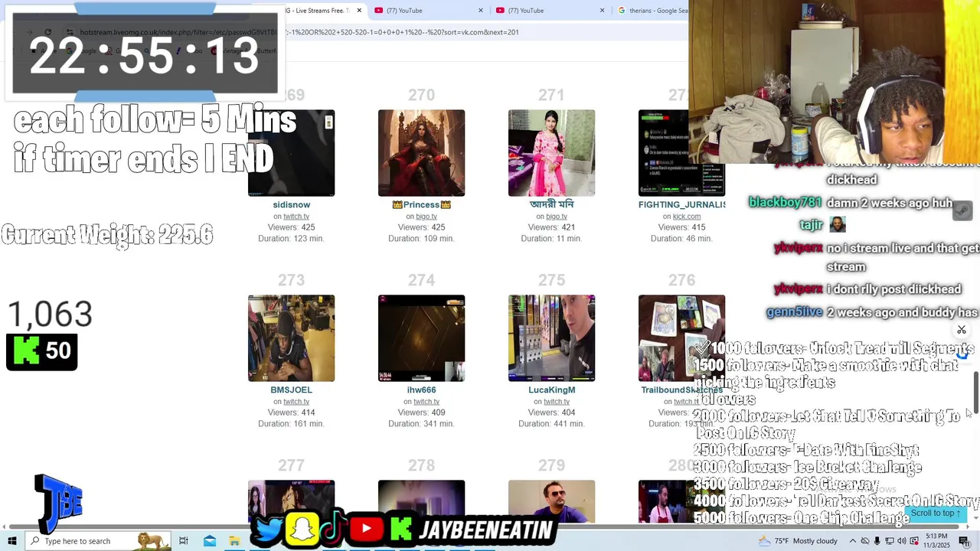
Task: Visit kick.com link under FIGHTING_JURNALIST
Action: (687, 217)
